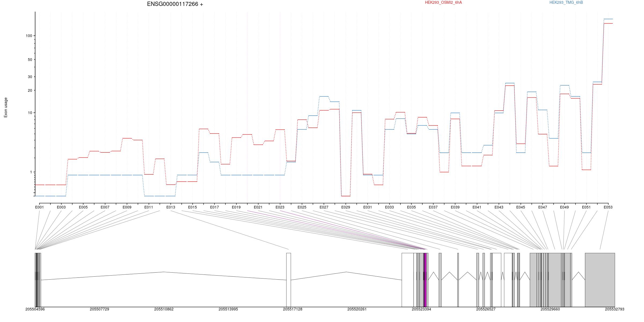Click exon label E035

[411, 207]
